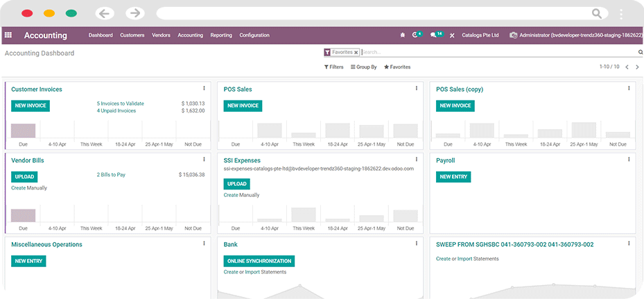Screen dimensions: 644x299
Task: Click Due bar in Customer Invoices chart
Action: [x=23, y=131]
